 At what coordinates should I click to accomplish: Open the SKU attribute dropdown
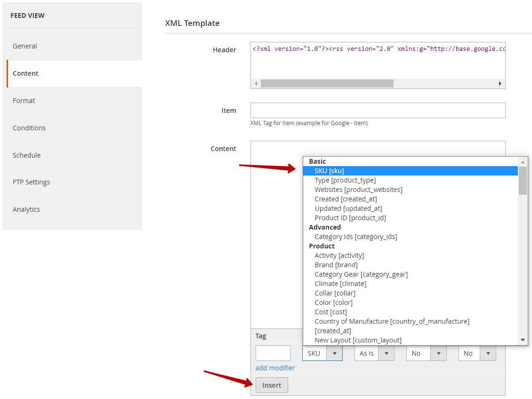tap(322, 353)
